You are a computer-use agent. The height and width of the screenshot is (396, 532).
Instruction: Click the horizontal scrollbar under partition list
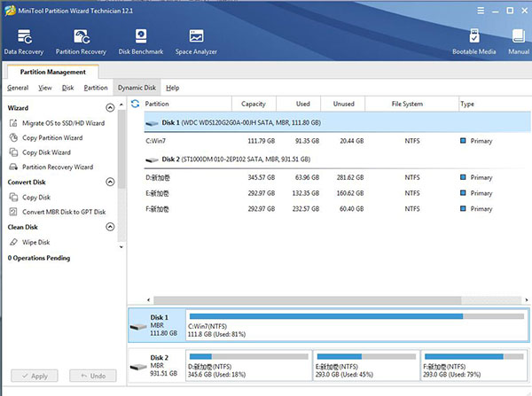tap(307, 300)
